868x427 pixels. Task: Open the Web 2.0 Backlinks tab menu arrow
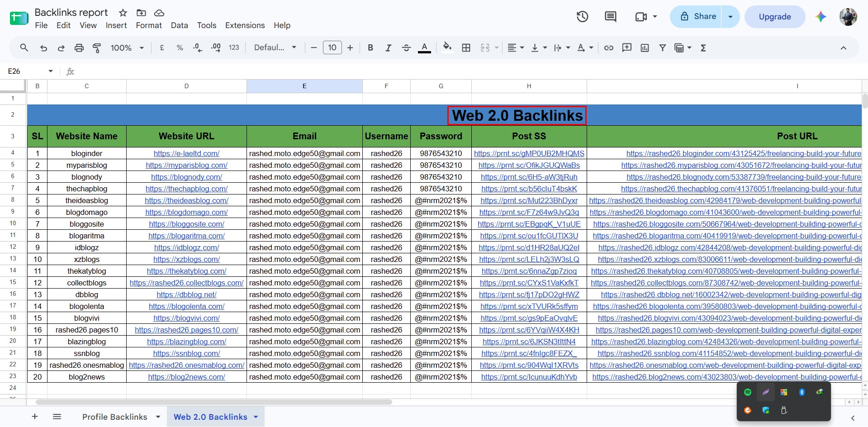256,417
